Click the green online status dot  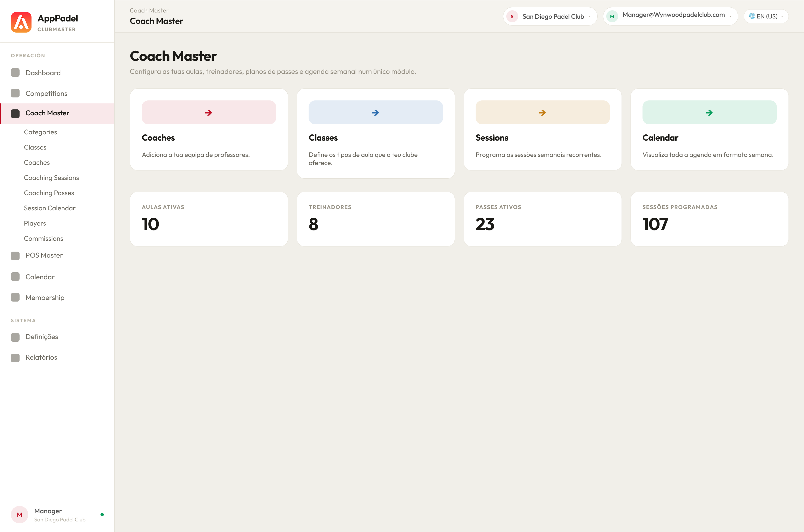[x=102, y=515]
